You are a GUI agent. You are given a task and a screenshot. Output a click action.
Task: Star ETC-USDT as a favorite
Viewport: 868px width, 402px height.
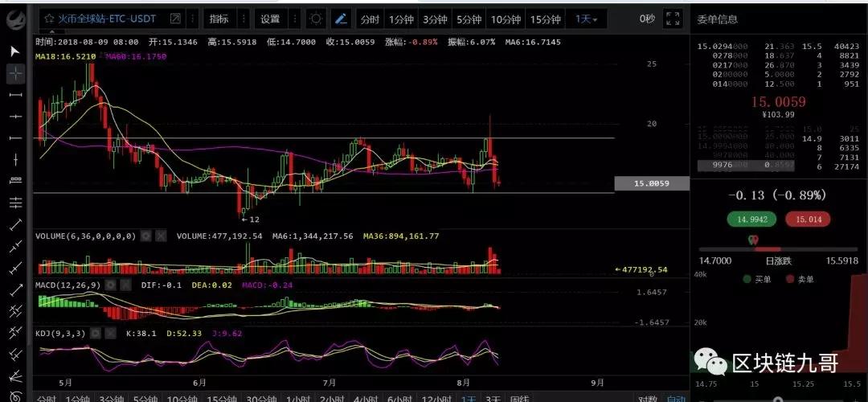pyautogui.click(x=49, y=19)
